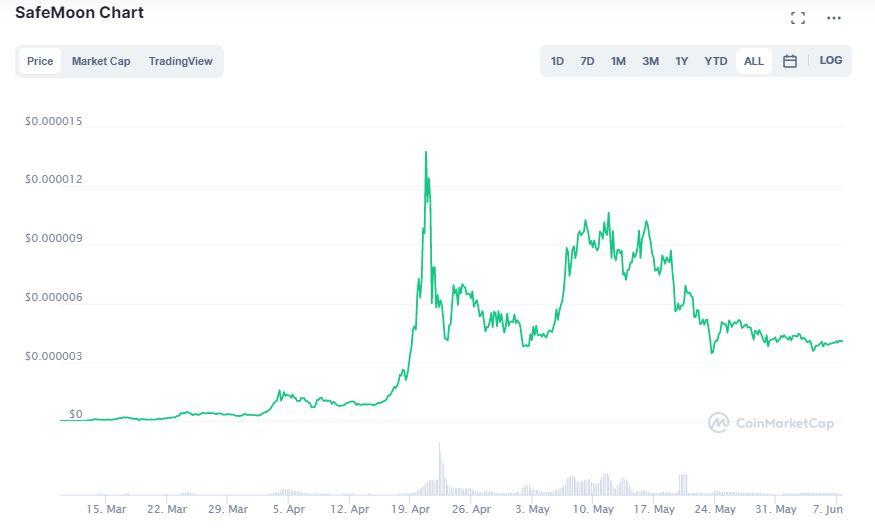875x529 pixels.
Task: Set range to 1Y
Action: pos(681,61)
